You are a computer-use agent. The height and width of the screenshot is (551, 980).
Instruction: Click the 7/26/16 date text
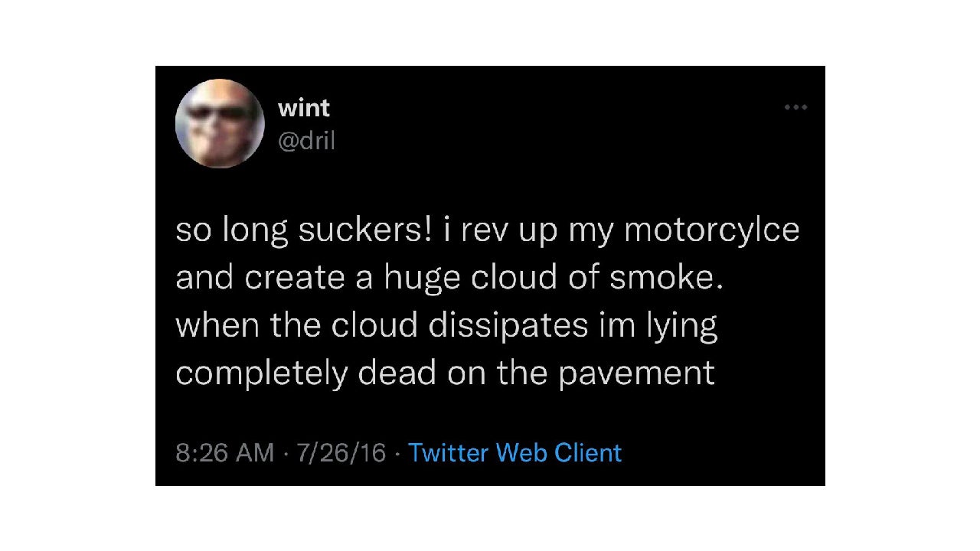[x=340, y=453]
